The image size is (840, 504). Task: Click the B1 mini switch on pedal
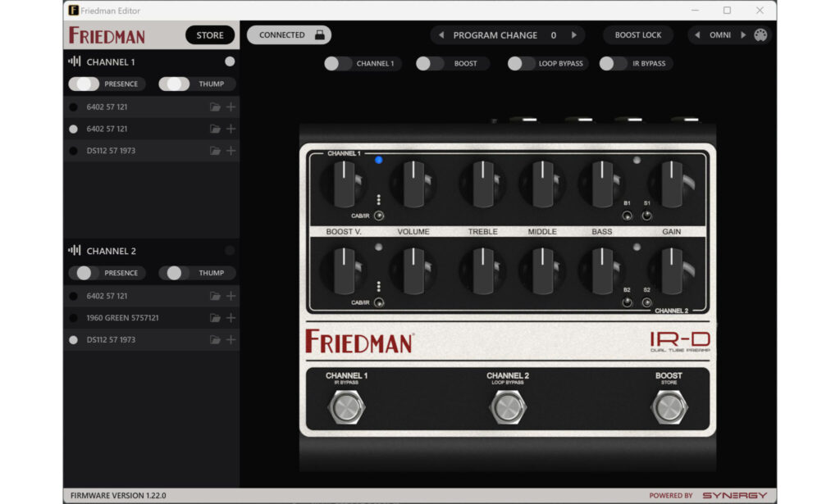(x=627, y=216)
